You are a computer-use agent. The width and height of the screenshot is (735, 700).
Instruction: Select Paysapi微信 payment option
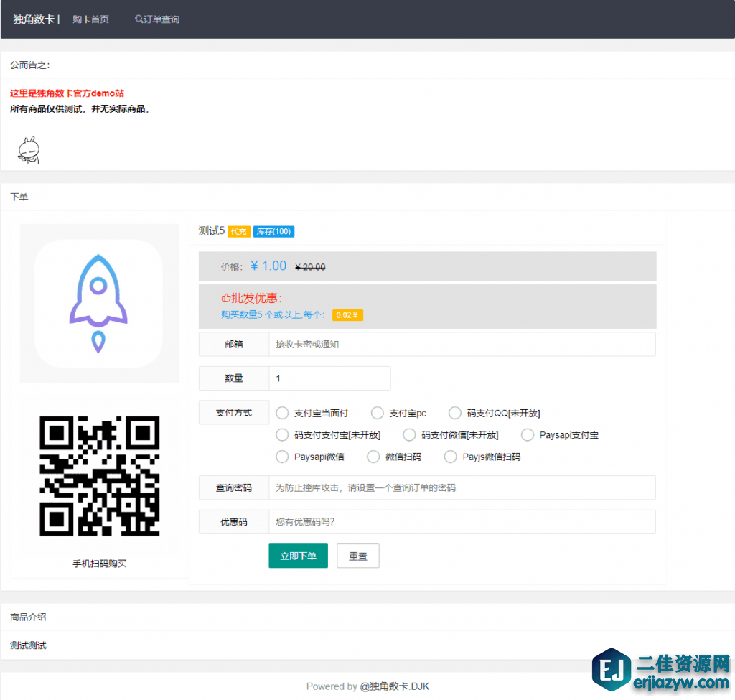click(282, 457)
